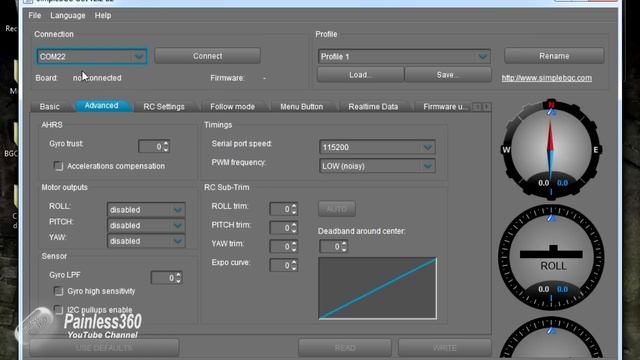640x360 pixels.
Task: Switch to the Realtime Data tab
Action: pyautogui.click(x=373, y=107)
